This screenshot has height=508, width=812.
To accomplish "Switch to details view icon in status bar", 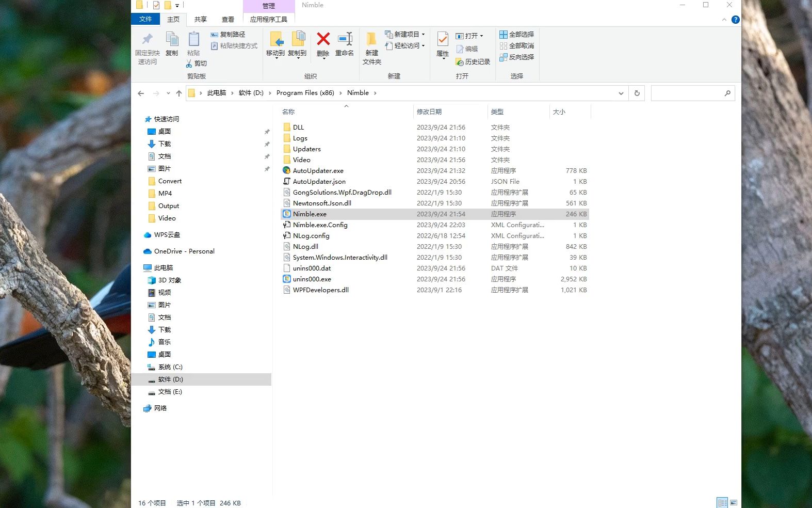I will click(722, 503).
